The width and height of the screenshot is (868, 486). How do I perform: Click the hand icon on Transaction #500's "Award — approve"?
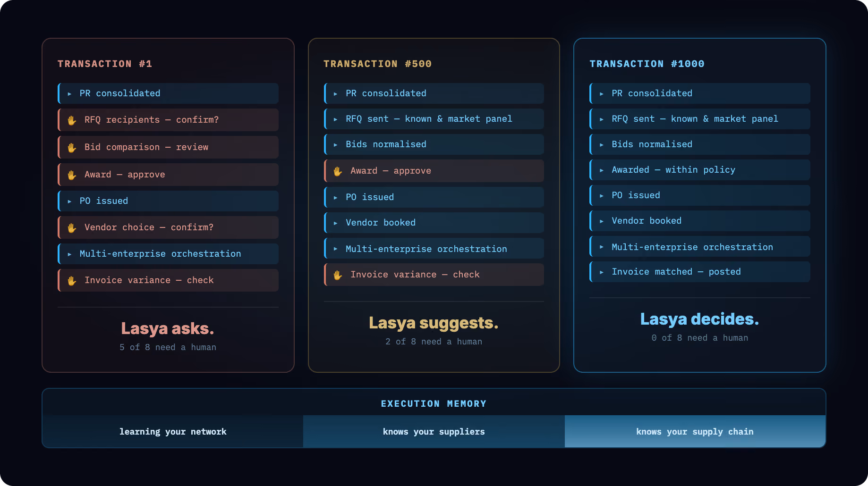pyautogui.click(x=338, y=171)
